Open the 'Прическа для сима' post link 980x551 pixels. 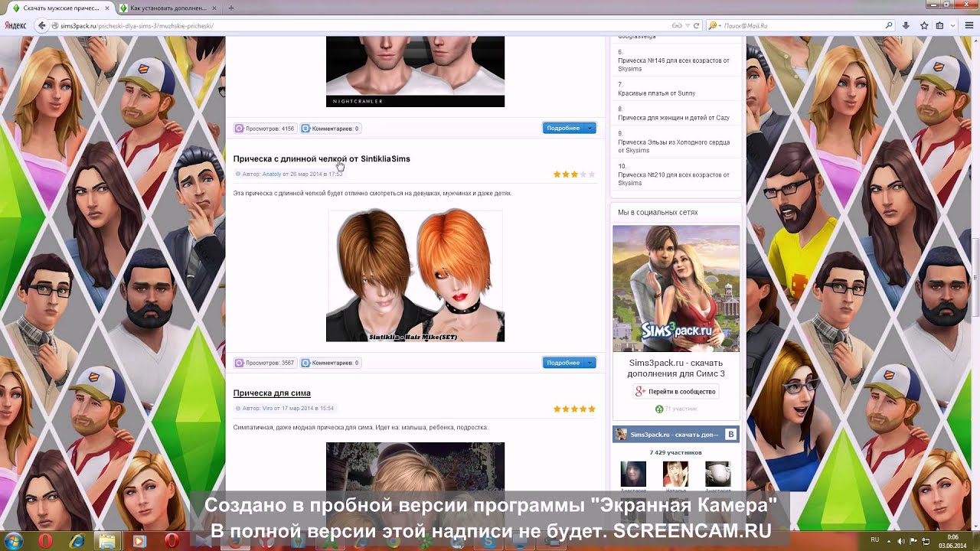coord(272,393)
